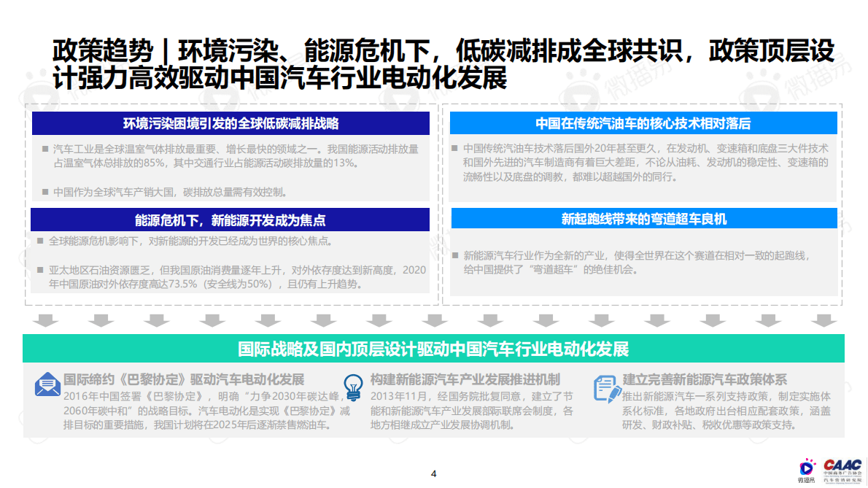The width and height of the screenshot is (868, 488).
Task: Click the 国际战略及国内顶层设计驱动 green banner
Action: (x=433, y=346)
